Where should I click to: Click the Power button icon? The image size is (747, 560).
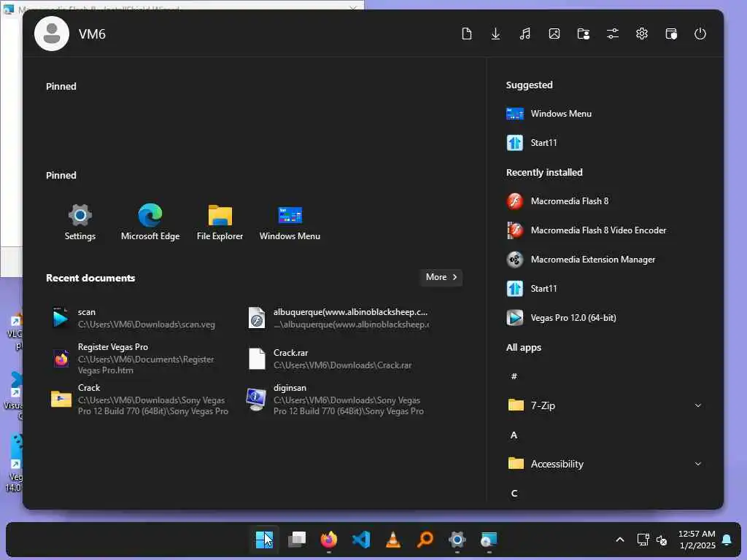pyautogui.click(x=700, y=34)
